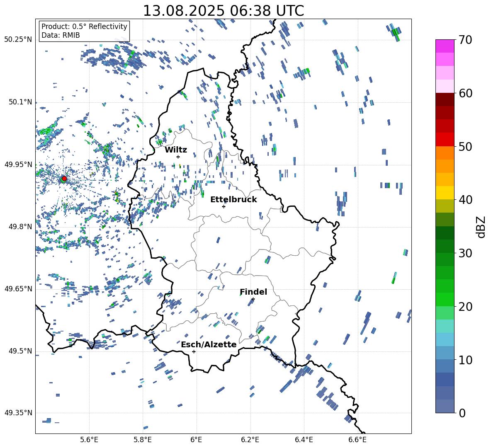Click the 49.95°N latitude label

[18, 164]
